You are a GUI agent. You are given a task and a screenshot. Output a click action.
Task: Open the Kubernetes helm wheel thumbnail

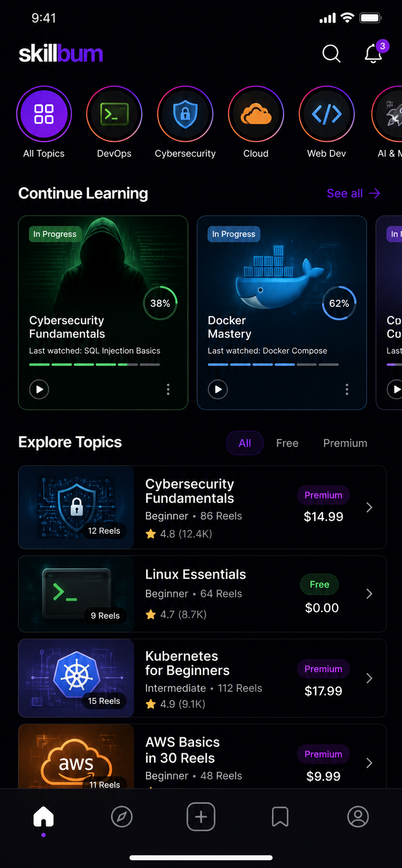tap(76, 678)
